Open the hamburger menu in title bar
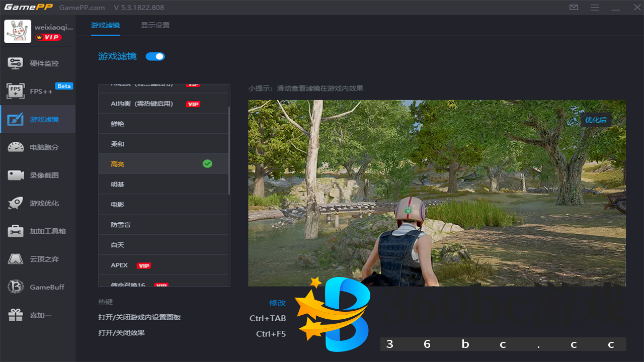 (595, 8)
